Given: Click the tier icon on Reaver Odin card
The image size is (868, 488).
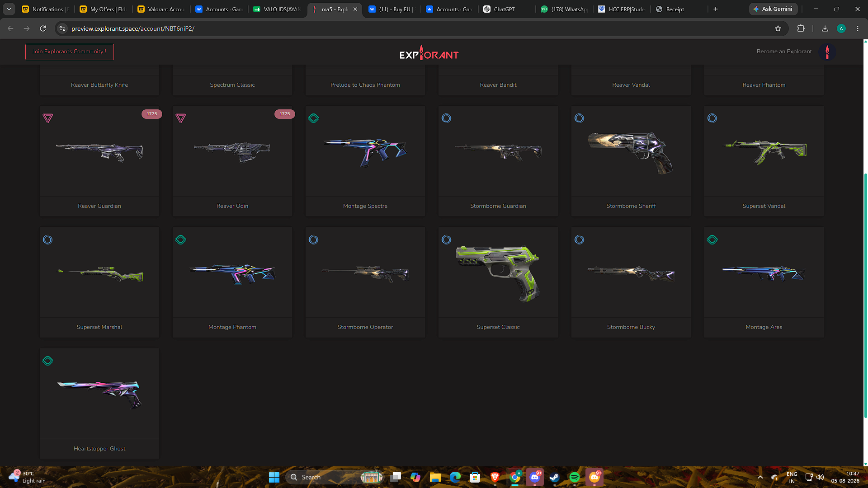Looking at the screenshot, I should coord(181,118).
